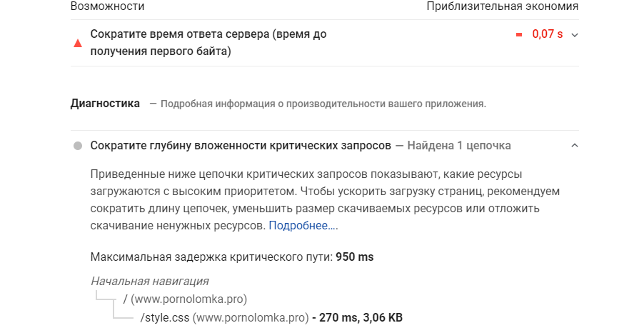Viewport: 644px width, 333px height.
Task: Click "Сократите глубину вложенности критических запросов" title
Action: (x=241, y=146)
